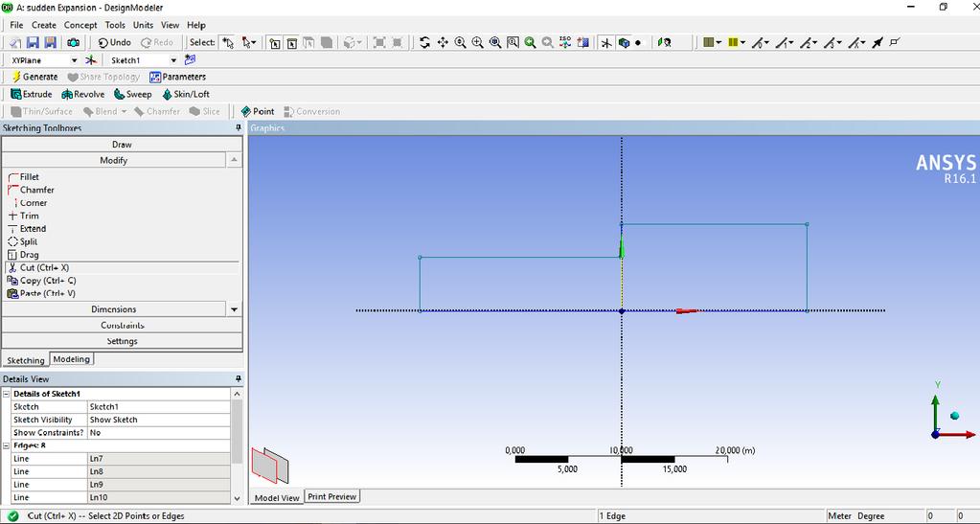
Task: Click the Sweep tool
Action: pyautogui.click(x=132, y=95)
